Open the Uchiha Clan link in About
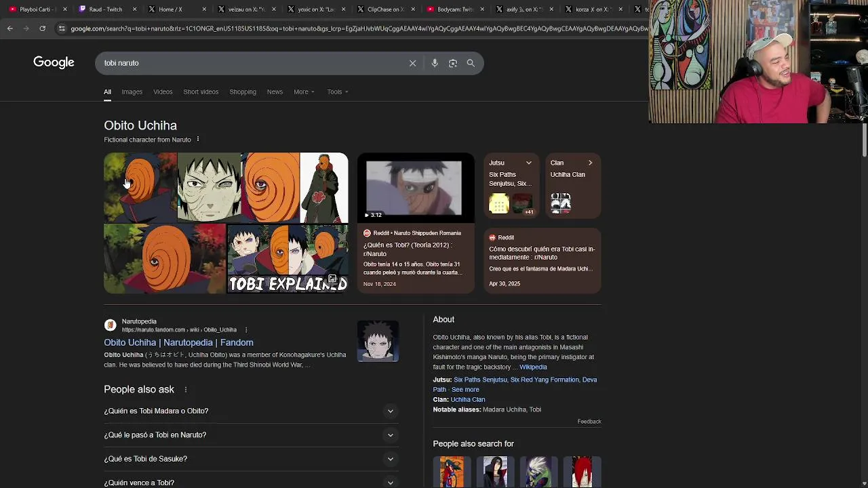This screenshot has height=488, width=868. pyautogui.click(x=468, y=400)
